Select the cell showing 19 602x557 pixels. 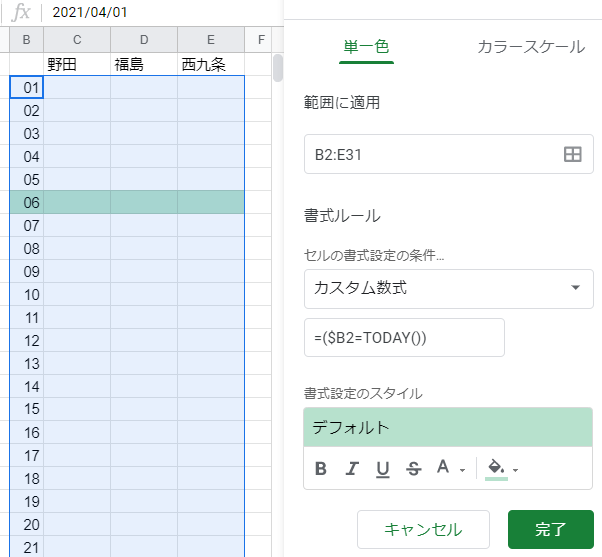(26, 501)
